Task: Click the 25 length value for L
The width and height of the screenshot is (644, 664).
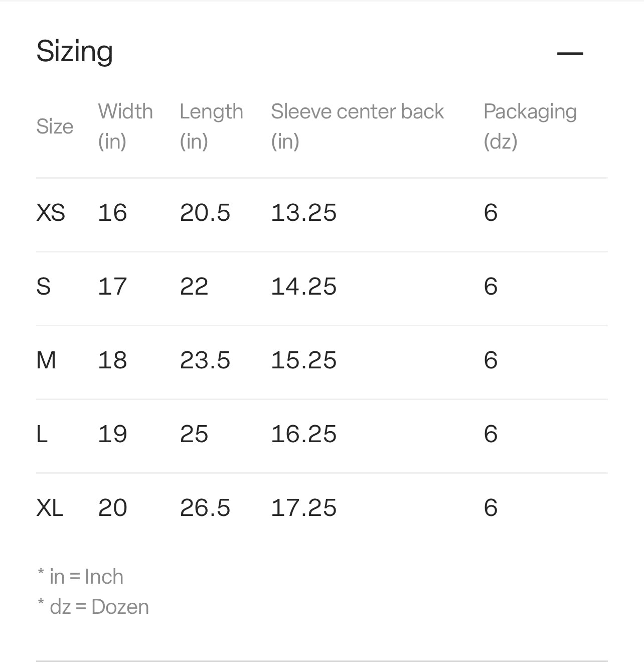Action: [194, 434]
